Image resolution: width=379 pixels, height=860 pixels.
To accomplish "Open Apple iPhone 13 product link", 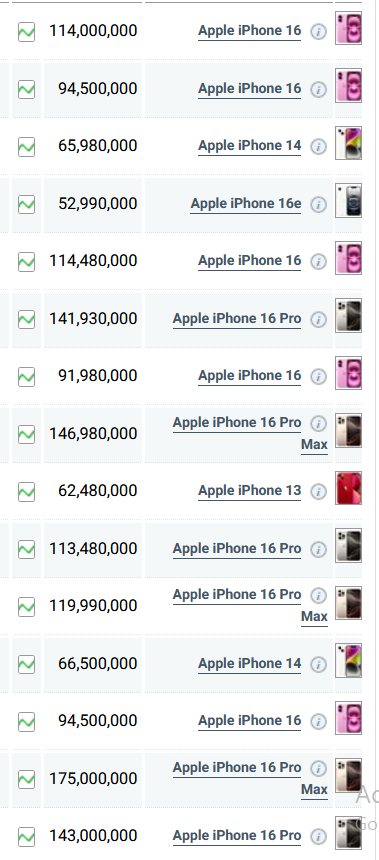I will [x=250, y=491].
